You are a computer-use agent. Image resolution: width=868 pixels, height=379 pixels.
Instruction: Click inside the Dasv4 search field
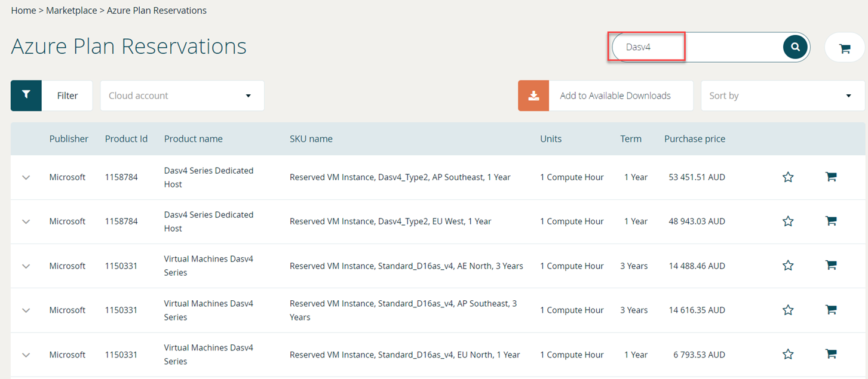(x=646, y=47)
